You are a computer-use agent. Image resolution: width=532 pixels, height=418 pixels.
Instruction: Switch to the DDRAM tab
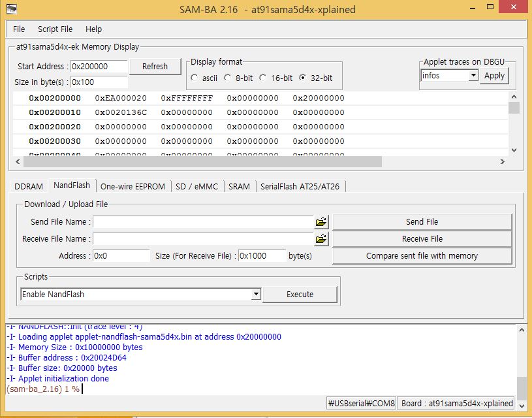(x=29, y=186)
